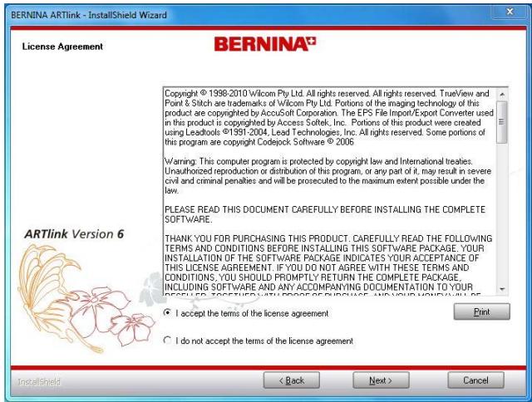The width and height of the screenshot is (532, 402).
Task: Proceed with the Next button
Action: (381, 380)
